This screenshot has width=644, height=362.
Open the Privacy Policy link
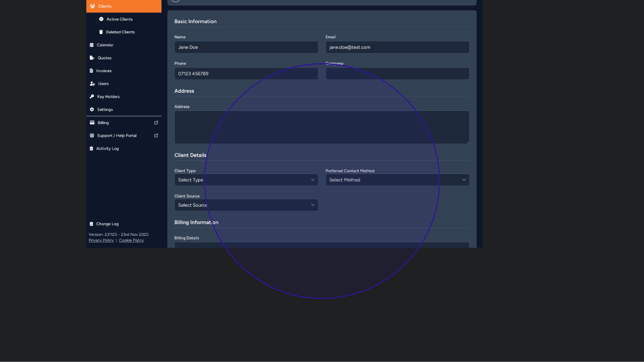(101, 240)
